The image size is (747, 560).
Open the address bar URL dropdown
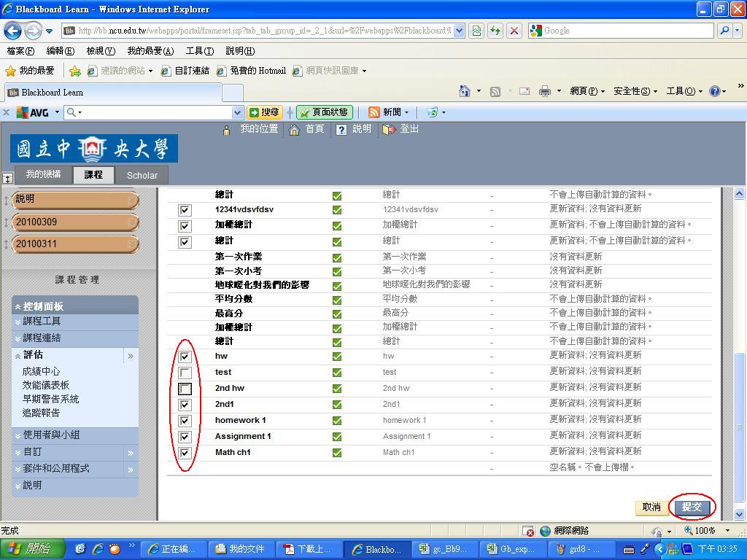(459, 31)
